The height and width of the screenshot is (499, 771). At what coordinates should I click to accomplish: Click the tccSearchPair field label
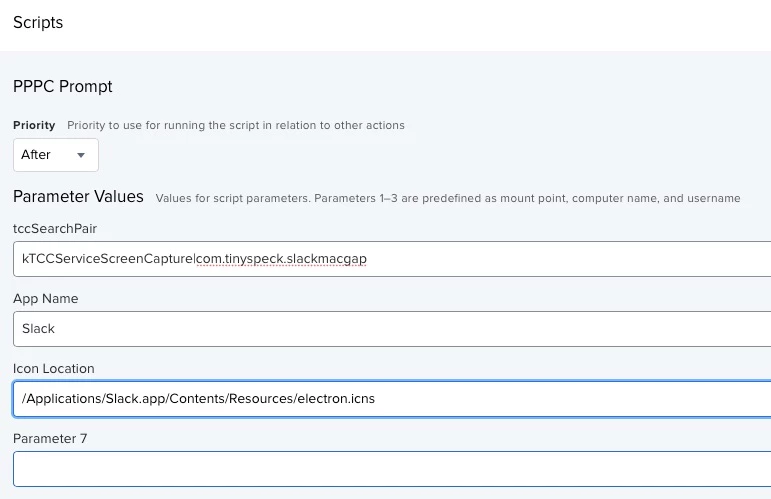coord(55,229)
